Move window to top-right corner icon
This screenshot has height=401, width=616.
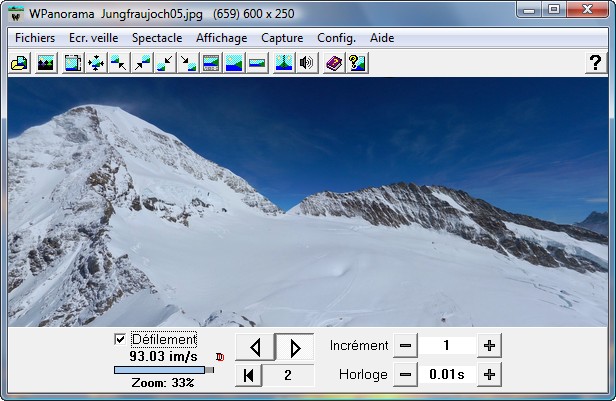(x=142, y=63)
